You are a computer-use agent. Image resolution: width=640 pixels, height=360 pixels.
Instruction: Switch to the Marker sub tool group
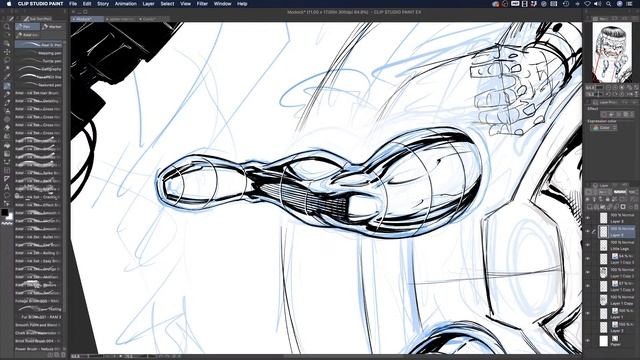point(52,27)
